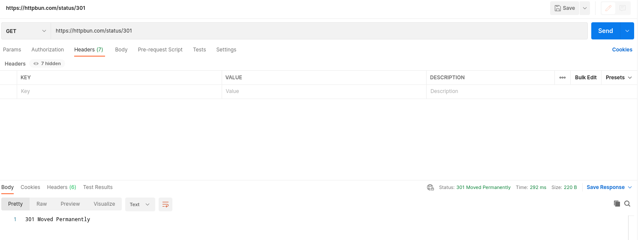
Task: Open the Text format dropdown
Action: point(140,204)
